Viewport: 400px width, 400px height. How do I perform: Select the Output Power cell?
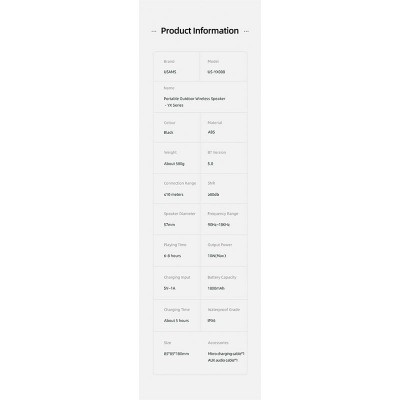224,251
